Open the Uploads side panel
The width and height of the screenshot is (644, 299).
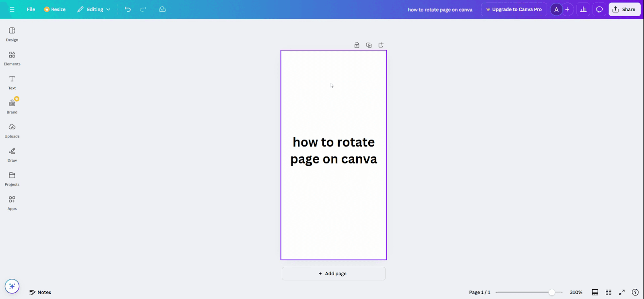pyautogui.click(x=12, y=131)
